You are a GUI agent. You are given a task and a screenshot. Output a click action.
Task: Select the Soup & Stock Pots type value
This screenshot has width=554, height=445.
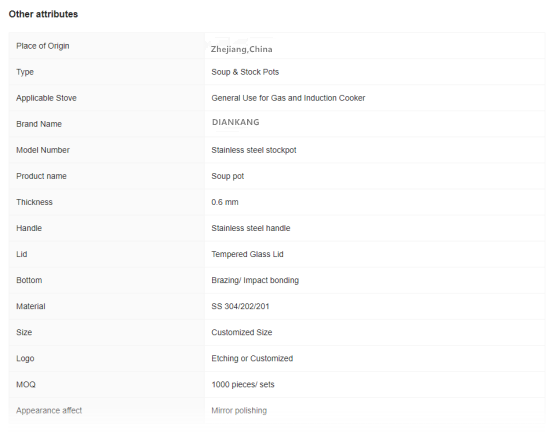point(245,72)
